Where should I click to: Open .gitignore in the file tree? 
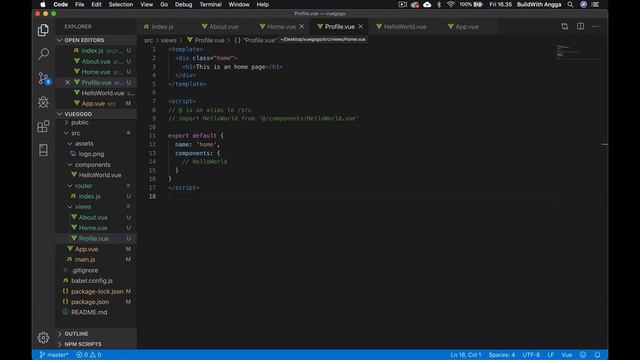click(x=84, y=270)
